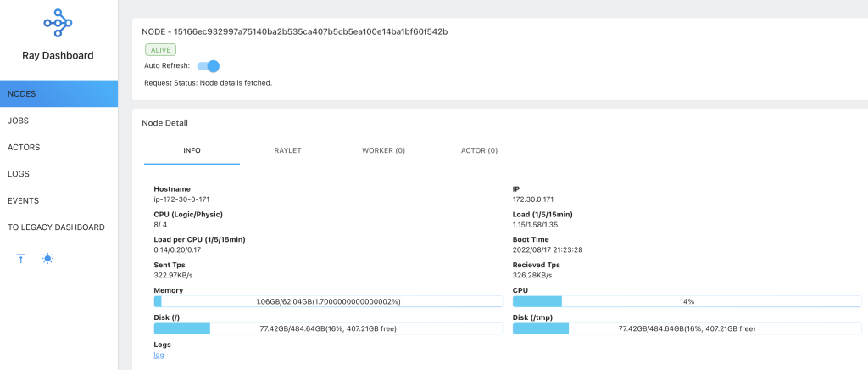Viewport: 868px width, 370px height.
Task: Click the IP value 172.30.0.171
Action: (533, 199)
